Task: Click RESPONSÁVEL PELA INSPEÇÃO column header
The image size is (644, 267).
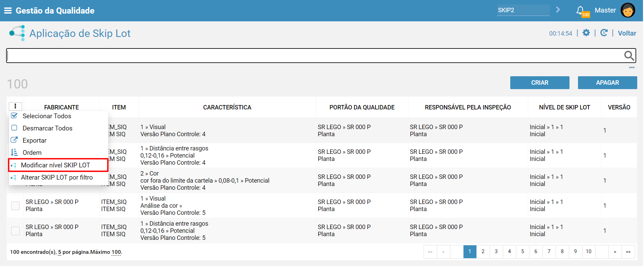Action: click(468, 107)
